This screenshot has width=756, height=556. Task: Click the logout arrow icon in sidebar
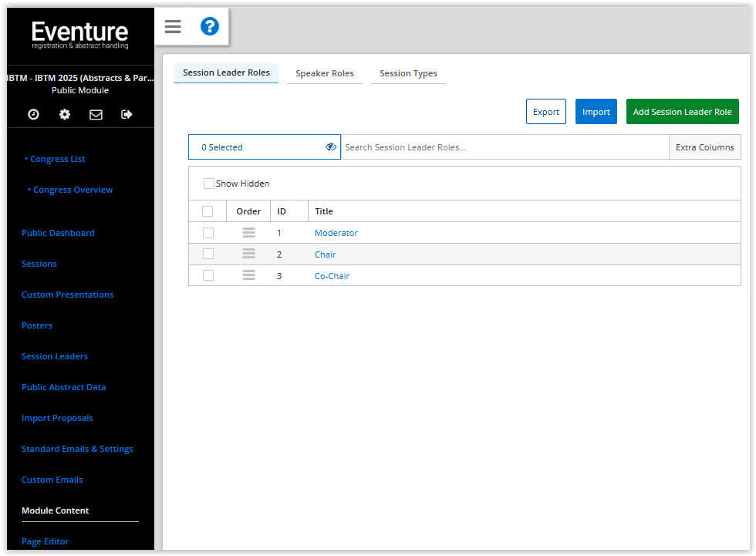pyautogui.click(x=127, y=114)
